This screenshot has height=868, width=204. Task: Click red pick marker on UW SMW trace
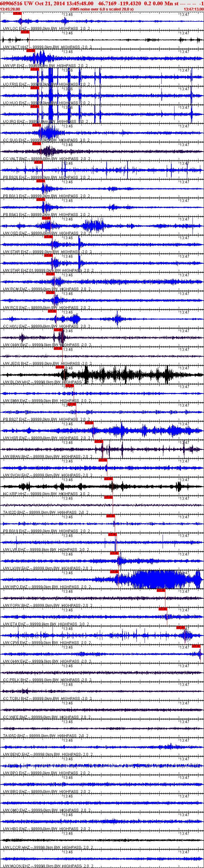click(69, 386)
